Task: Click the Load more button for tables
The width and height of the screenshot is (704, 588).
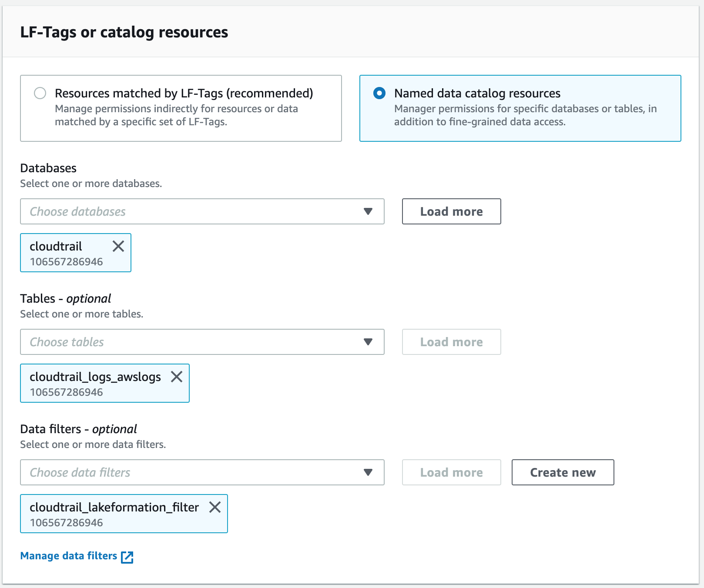Action: pos(451,342)
